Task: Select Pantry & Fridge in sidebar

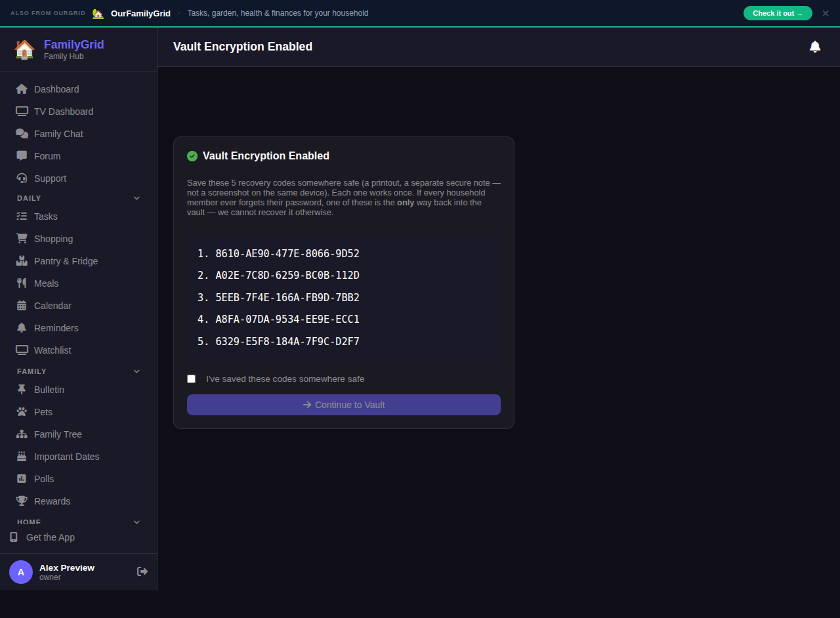Action: tap(79, 261)
